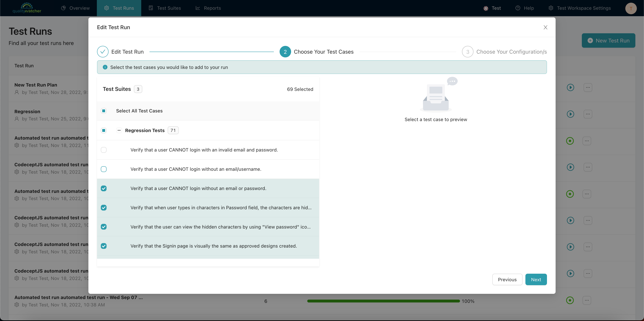644x321 pixels.
Task: Click the Reports chart icon
Action: tap(198, 8)
